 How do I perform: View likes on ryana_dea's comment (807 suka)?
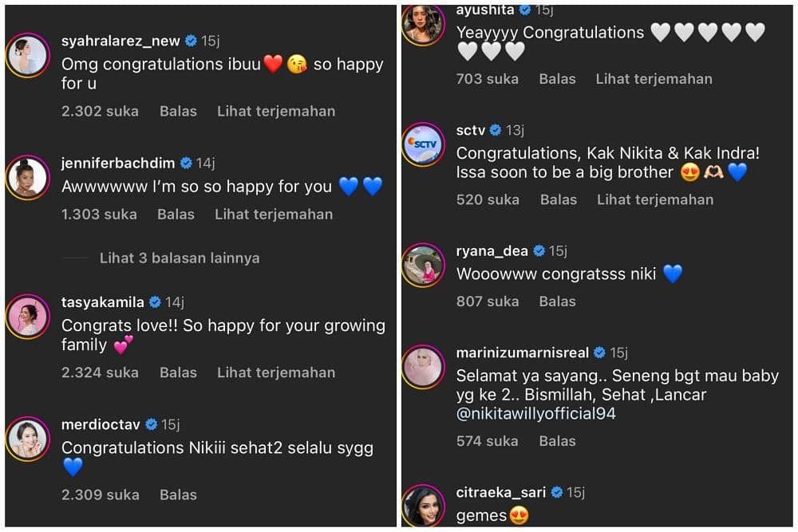click(x=487, y=301)
